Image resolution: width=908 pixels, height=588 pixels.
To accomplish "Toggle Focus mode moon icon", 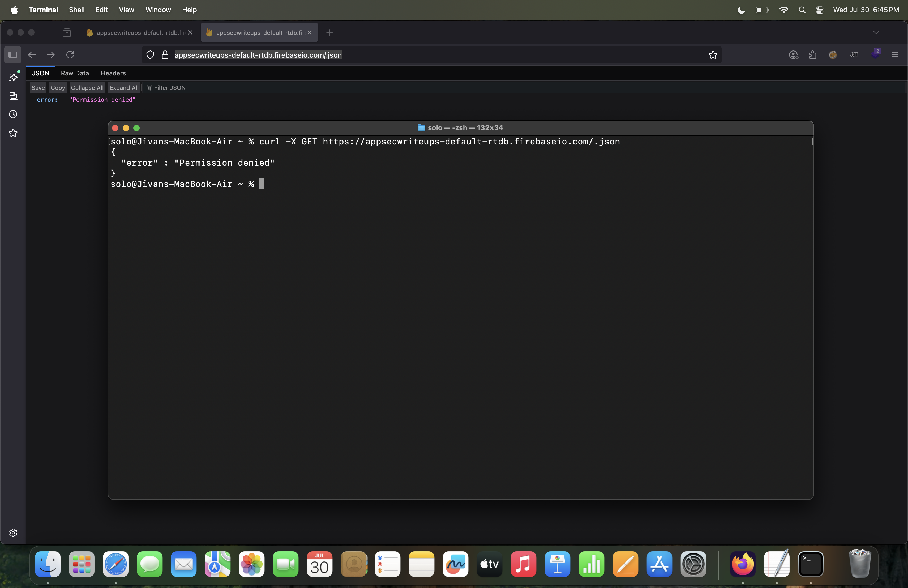I will tap(741, 10).
